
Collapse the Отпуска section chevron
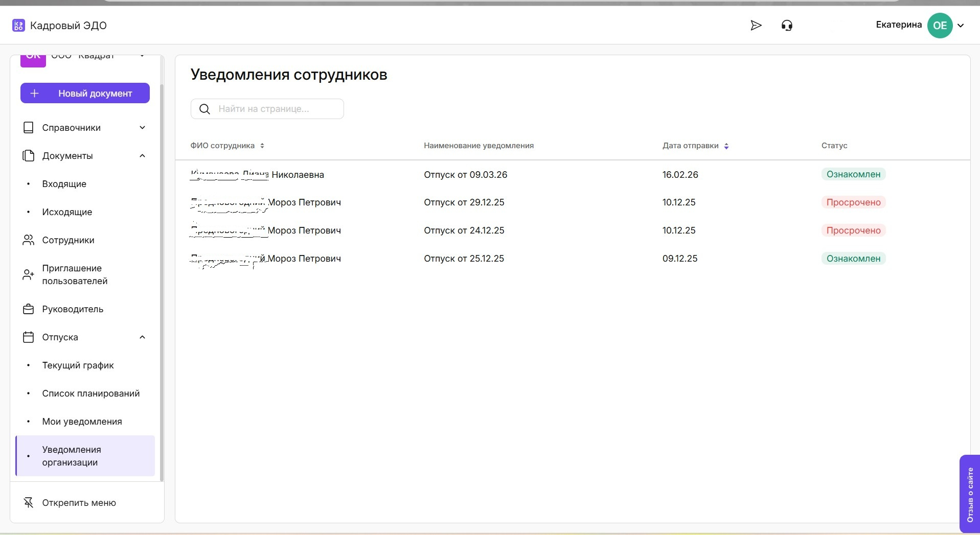click(x=142, y=337)
